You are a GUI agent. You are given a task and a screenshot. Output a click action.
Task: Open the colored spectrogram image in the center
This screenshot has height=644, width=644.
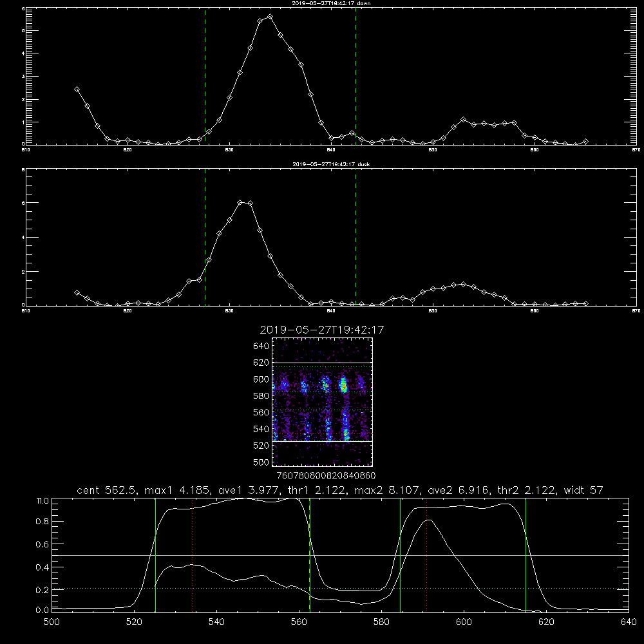click(323, 402)
